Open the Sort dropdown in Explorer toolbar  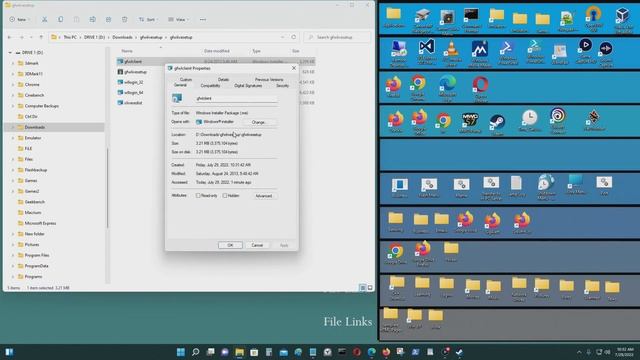pyautogui.click(x=148, y=19)
